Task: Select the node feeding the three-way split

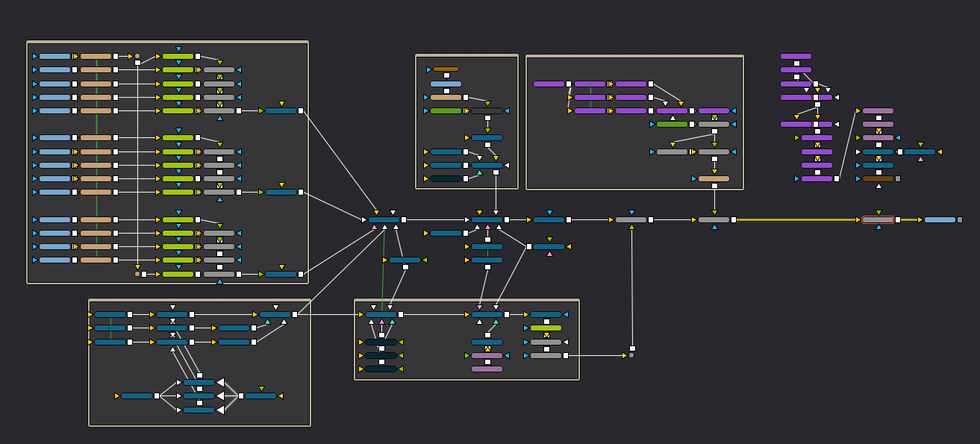Action: 137,396
